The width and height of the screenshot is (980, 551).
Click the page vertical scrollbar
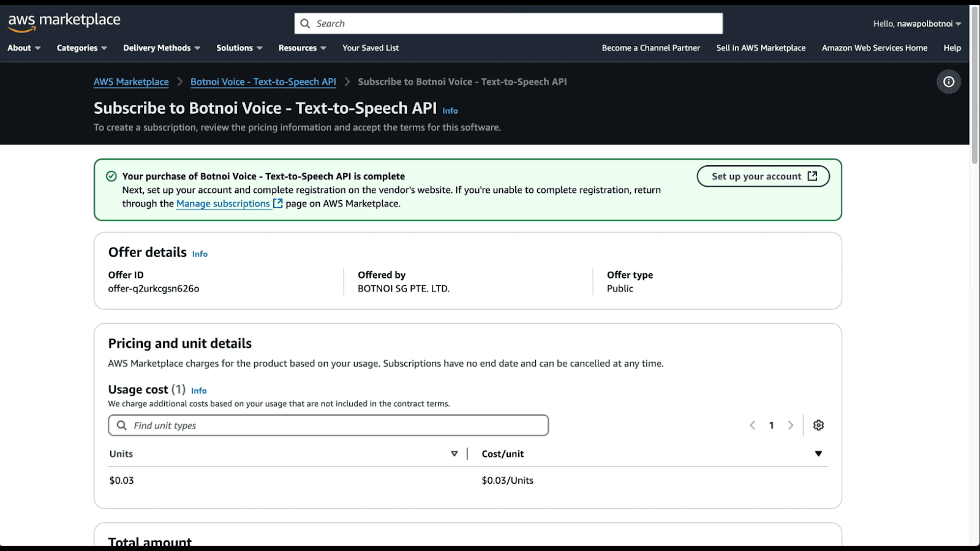(x=974, y=84)
